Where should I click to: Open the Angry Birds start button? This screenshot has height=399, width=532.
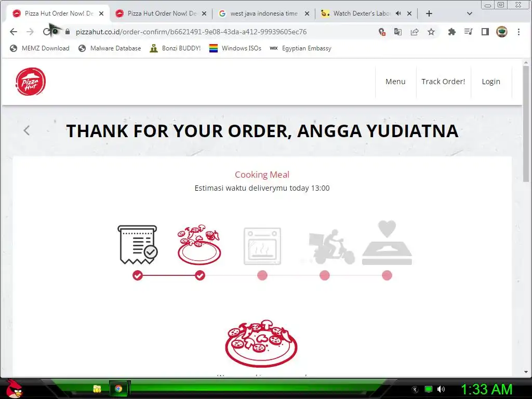point(14,389)
